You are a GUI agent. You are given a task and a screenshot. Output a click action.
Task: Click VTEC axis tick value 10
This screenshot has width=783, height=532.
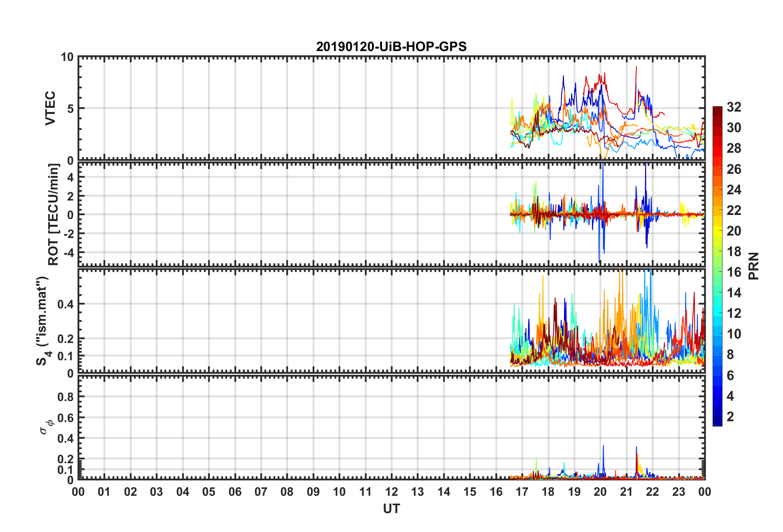(x=67, y=57)
